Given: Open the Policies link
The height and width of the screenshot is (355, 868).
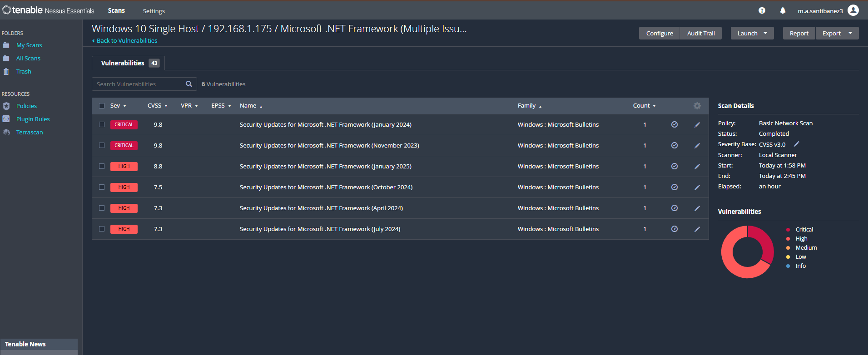Looking at the screenshot, I should (26, 106).
